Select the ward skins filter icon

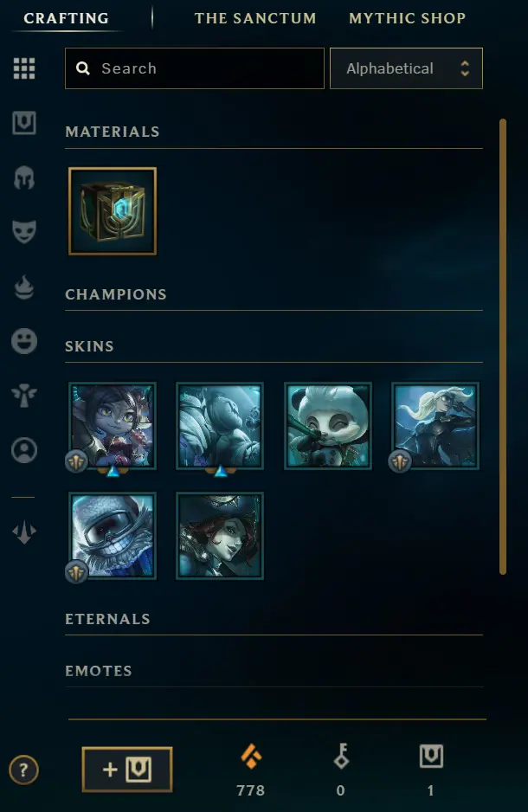(x=24, y=395)
